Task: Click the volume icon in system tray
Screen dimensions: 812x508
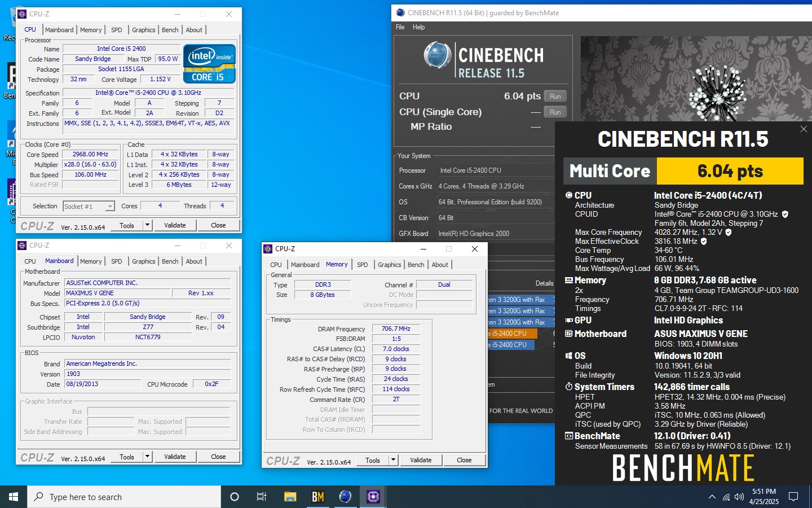Action: pyautogui.click(x=739, y=497)
